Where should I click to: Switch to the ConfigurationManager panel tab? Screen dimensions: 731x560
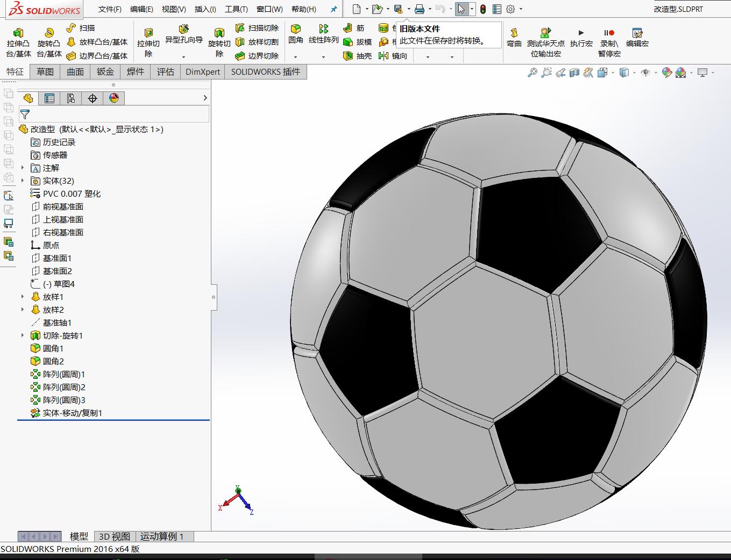(x=69, y=98)
